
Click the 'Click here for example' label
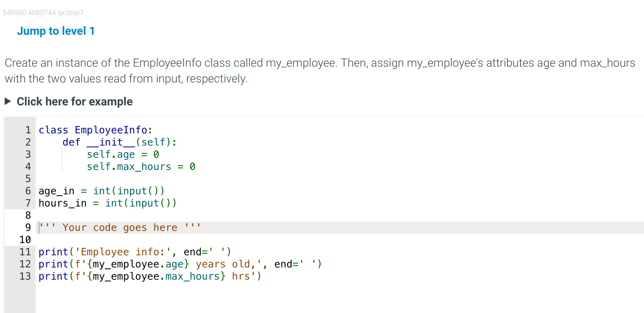point(75,101)
